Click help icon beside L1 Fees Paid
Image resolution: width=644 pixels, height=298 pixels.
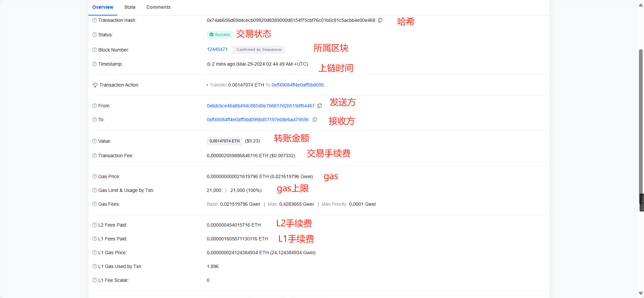94,239
